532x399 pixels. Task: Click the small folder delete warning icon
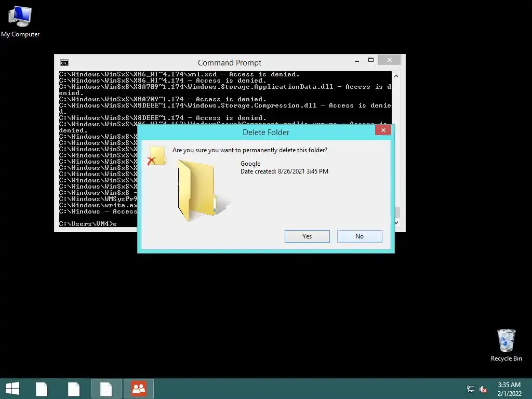click(x=157, y=156)
